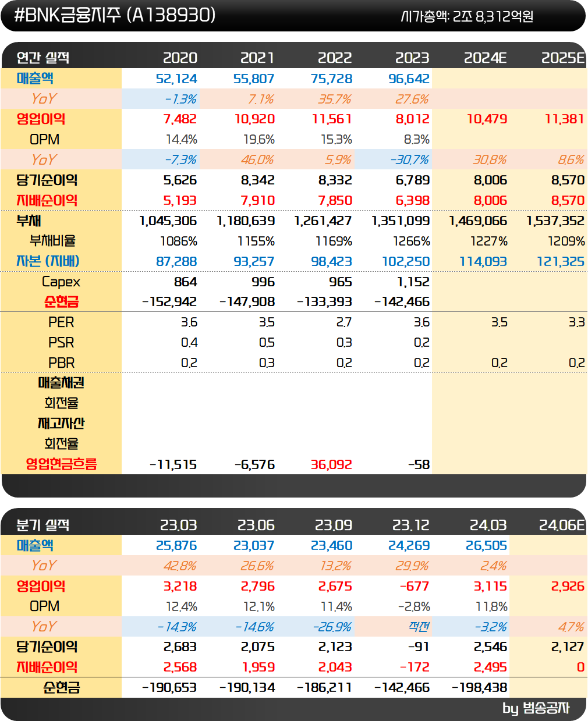
Task: Click OPM value 19.6%
Action: [x=259, y=140]
